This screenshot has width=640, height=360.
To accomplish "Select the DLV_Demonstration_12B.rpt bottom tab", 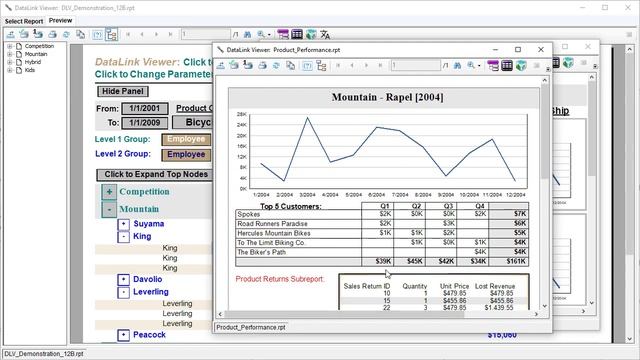I will pyautogui.click(x=44, y=354).
